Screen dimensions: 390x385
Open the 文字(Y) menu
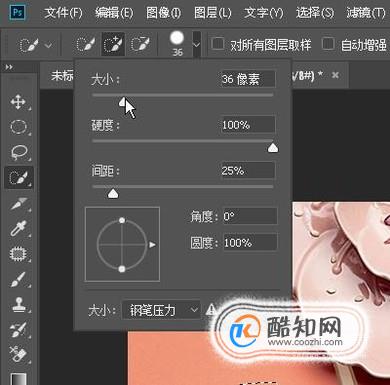click(x=263, y=13)
